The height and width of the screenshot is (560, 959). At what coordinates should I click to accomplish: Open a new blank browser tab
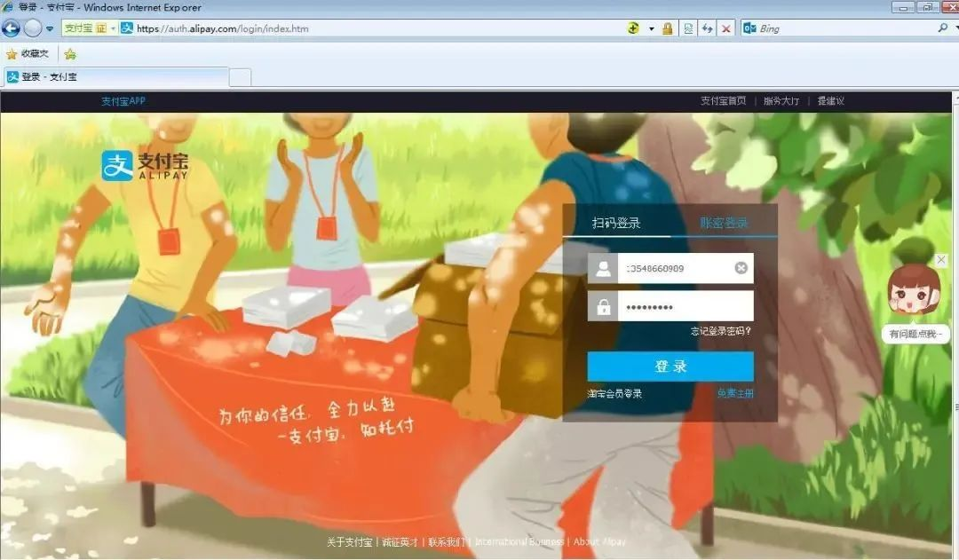coord(240,77)
